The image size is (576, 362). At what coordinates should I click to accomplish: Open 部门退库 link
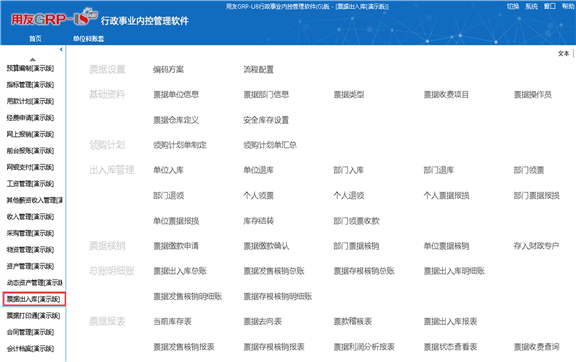439,170
